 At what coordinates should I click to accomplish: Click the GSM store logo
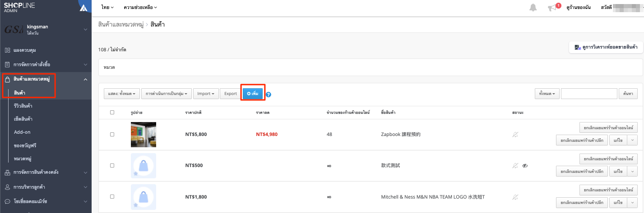(13, 30)
